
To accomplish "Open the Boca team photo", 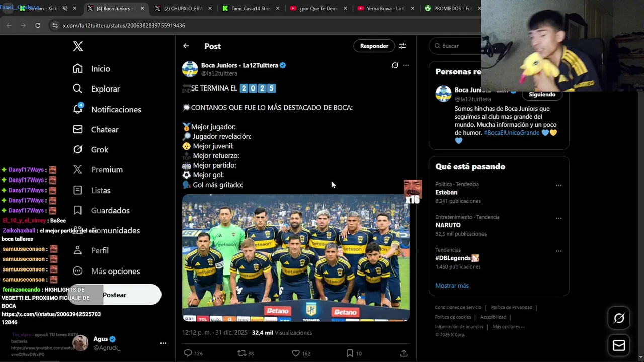I will click(296, 258).
